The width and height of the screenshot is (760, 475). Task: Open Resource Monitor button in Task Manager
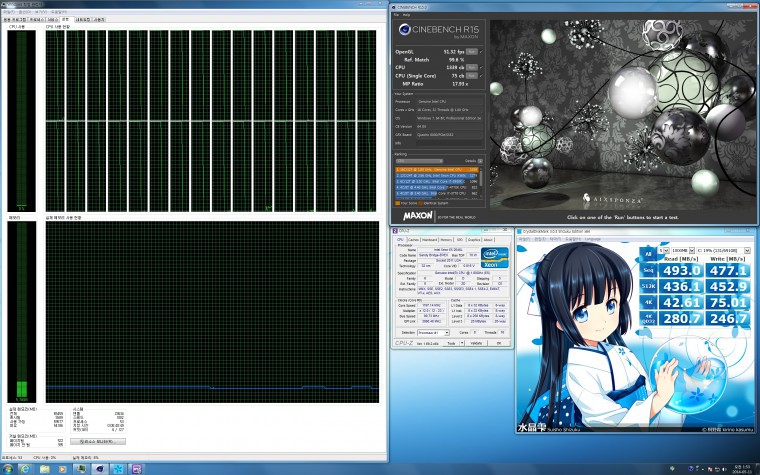coord(98,442)
